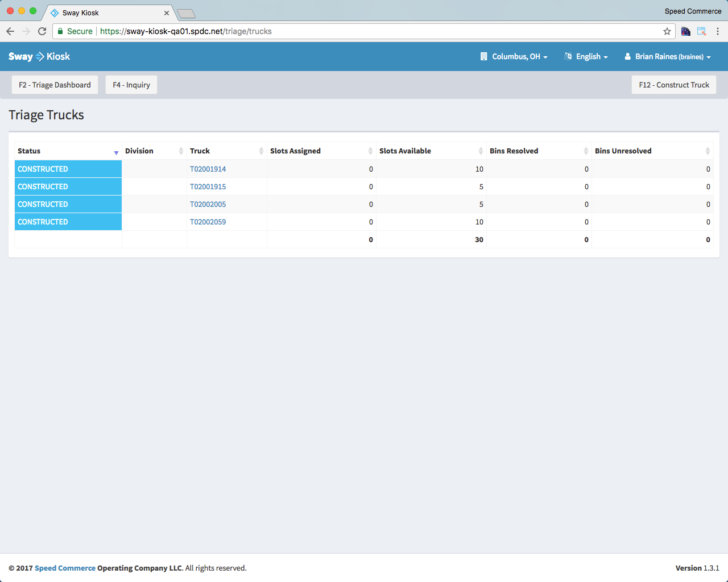Click the browser forward arrow
Viewport: 728px width, 582px height.
click(26, 31)
